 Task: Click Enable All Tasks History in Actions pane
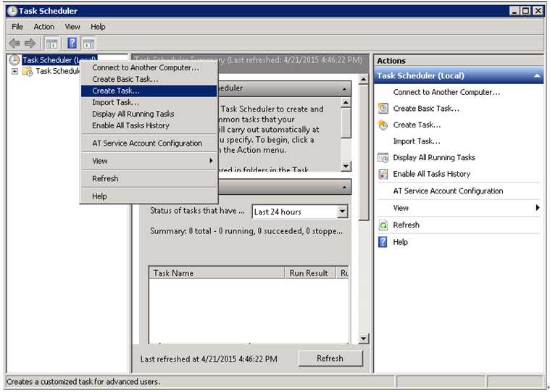coord(431,174)
